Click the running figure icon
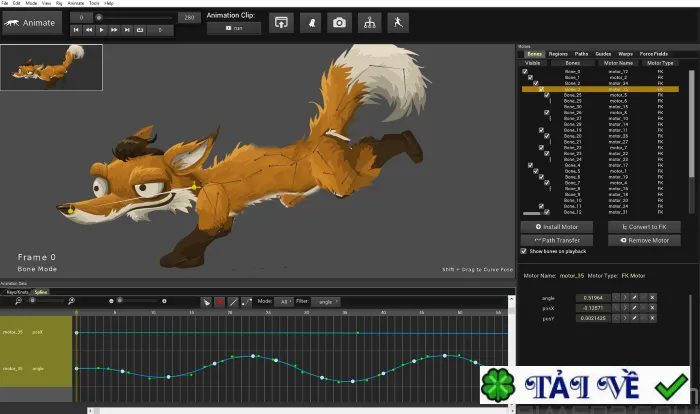The width and height of the screenshot is (700, 414). tap(398, 22)
